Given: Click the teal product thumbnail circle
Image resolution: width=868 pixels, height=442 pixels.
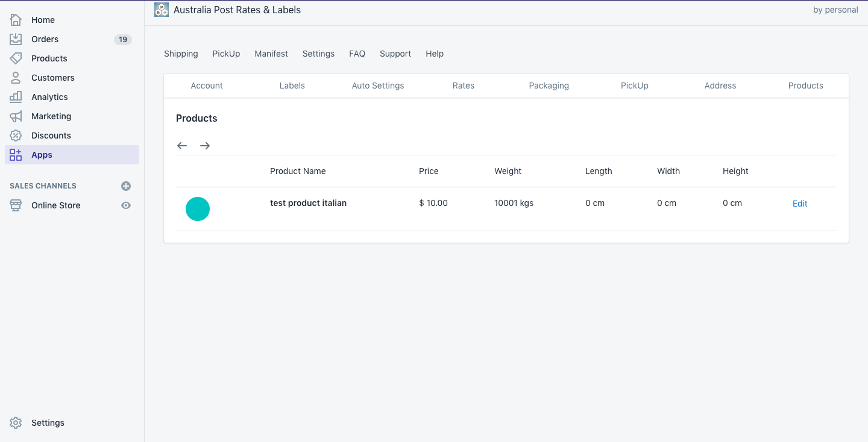Looking at the screenshot, I should pos(198,209).
